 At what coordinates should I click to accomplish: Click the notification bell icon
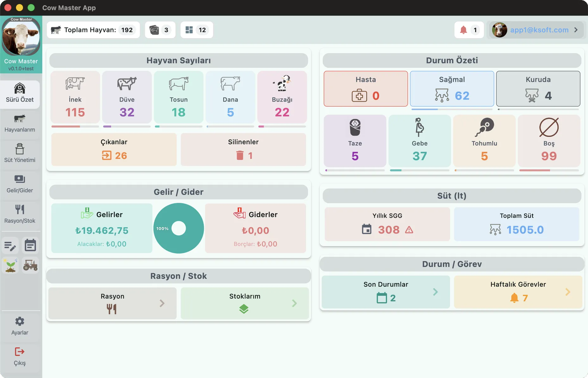(463, 30)
